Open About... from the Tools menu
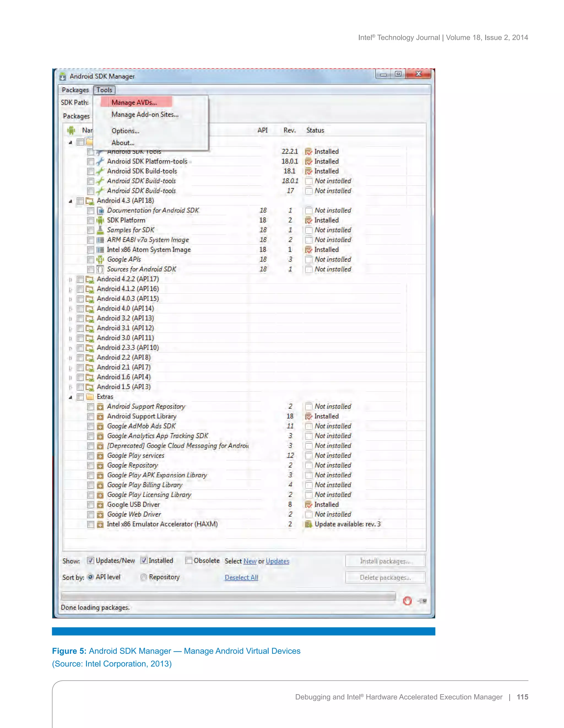 coord(123,143)
